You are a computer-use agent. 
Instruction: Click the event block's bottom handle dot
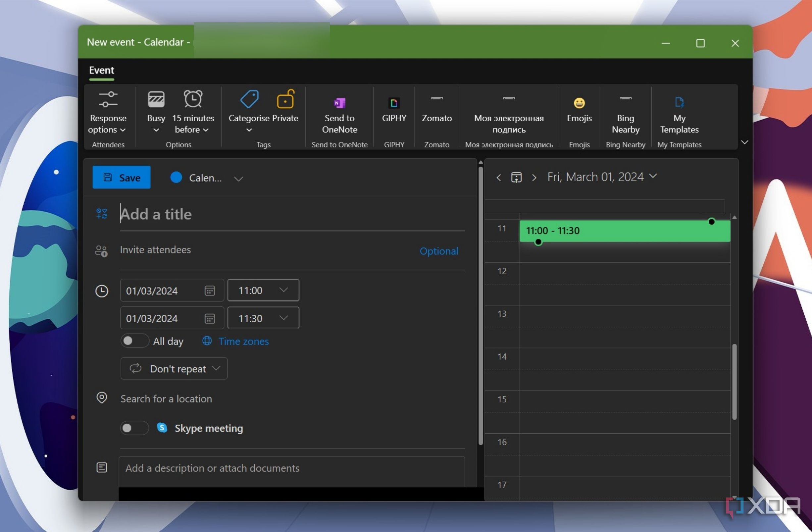538,242
